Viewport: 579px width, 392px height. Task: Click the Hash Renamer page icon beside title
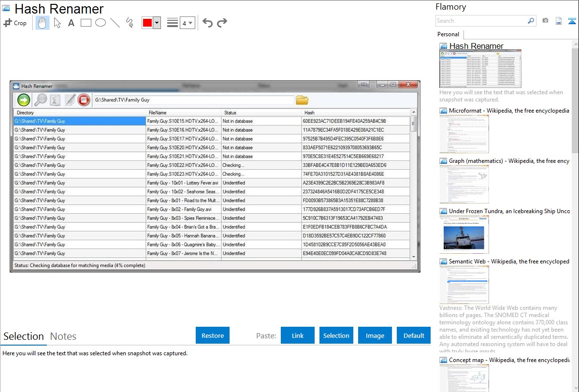(6, 8)
